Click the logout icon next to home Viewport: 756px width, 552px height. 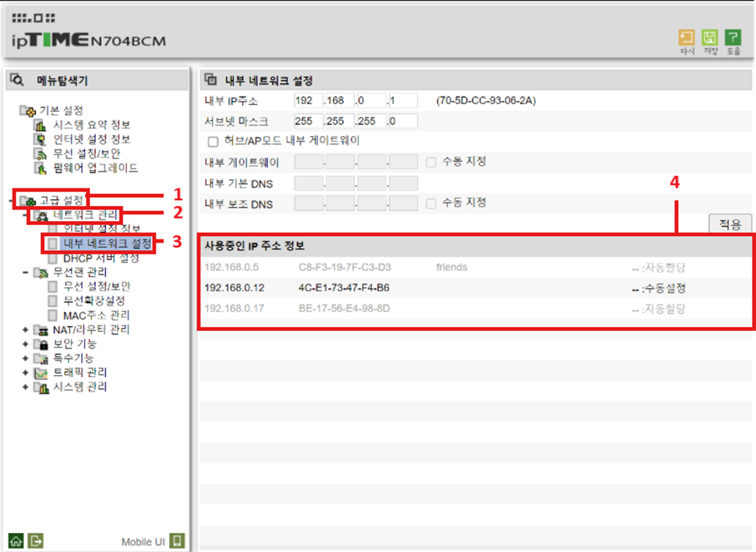tap(34, 539)
